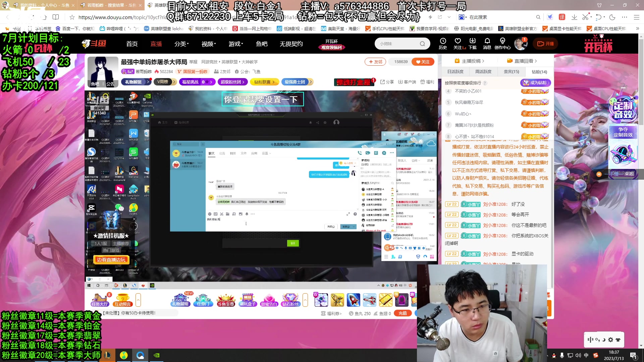Switch to 日活跃度 tab

(455, 72)
